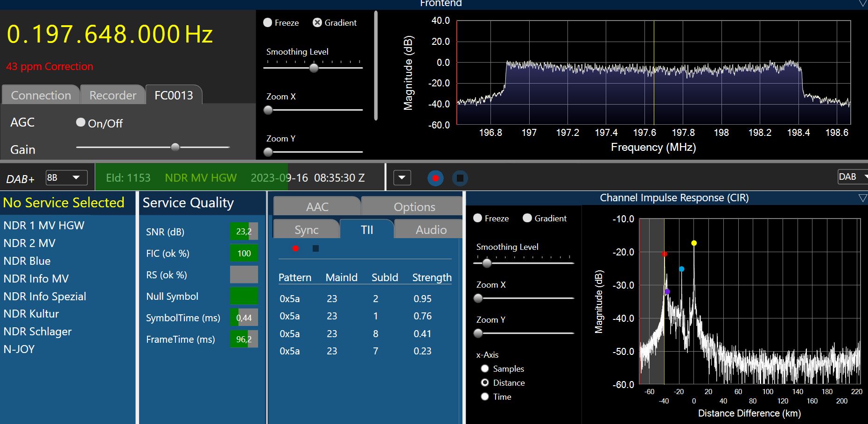The image size is (868, 424).
Task: Select NDR Kultur service
Action: point(31,314)
